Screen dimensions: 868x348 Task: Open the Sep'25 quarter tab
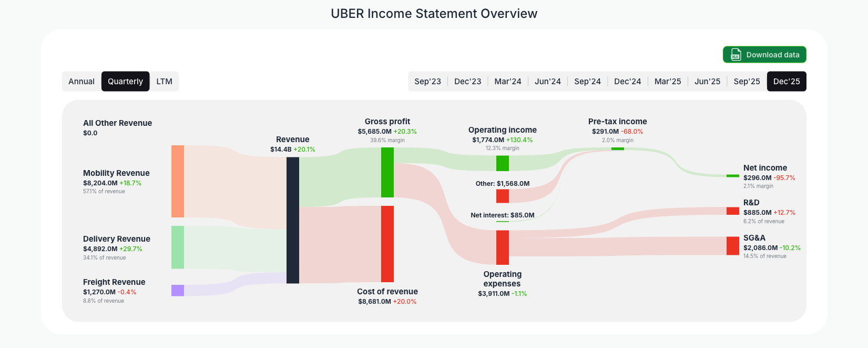[x=747, y=81]
